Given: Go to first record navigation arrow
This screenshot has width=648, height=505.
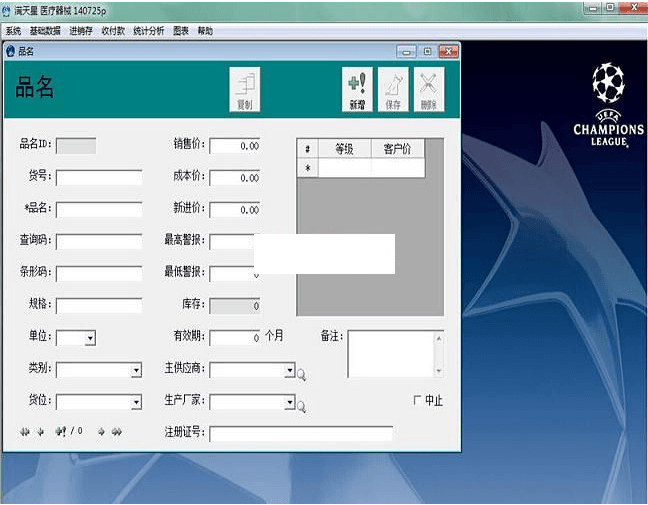Looking at the screenshot, I should click(x=25, y=431).
